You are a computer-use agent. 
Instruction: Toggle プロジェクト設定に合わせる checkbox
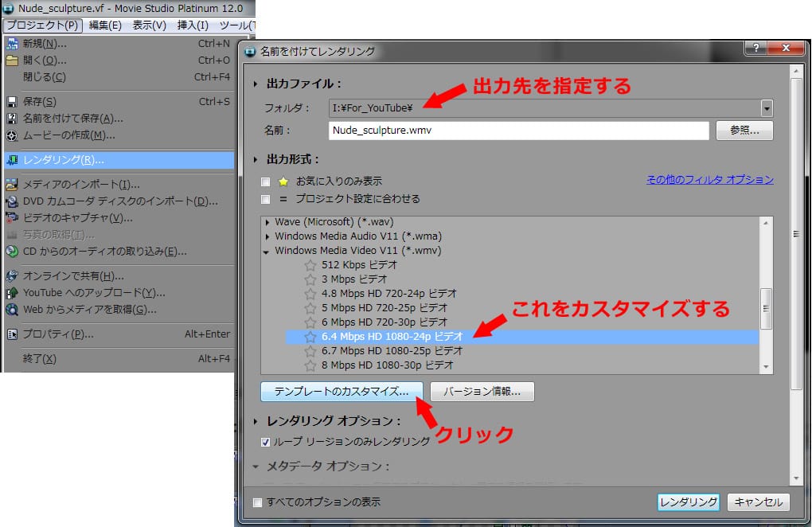266,199
